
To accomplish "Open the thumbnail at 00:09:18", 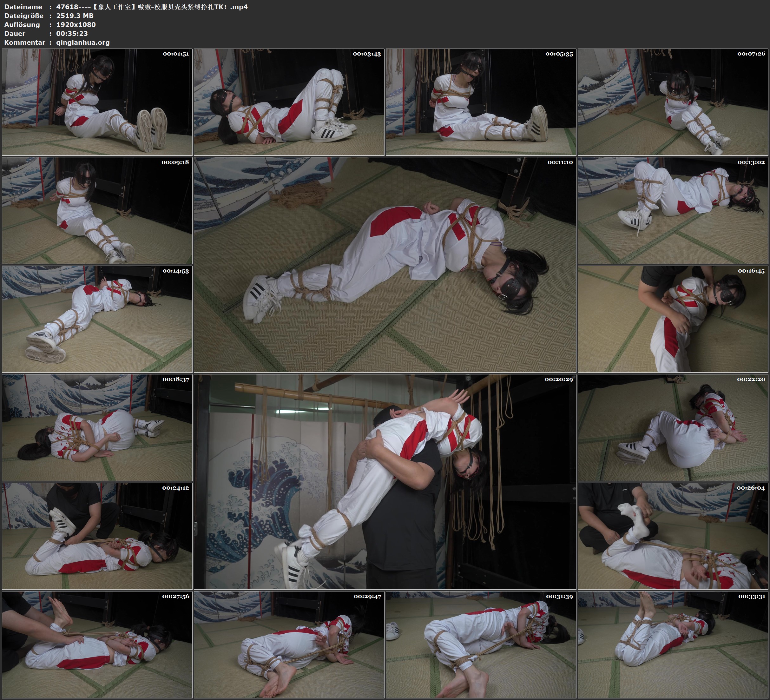I will tap(97, 210).
